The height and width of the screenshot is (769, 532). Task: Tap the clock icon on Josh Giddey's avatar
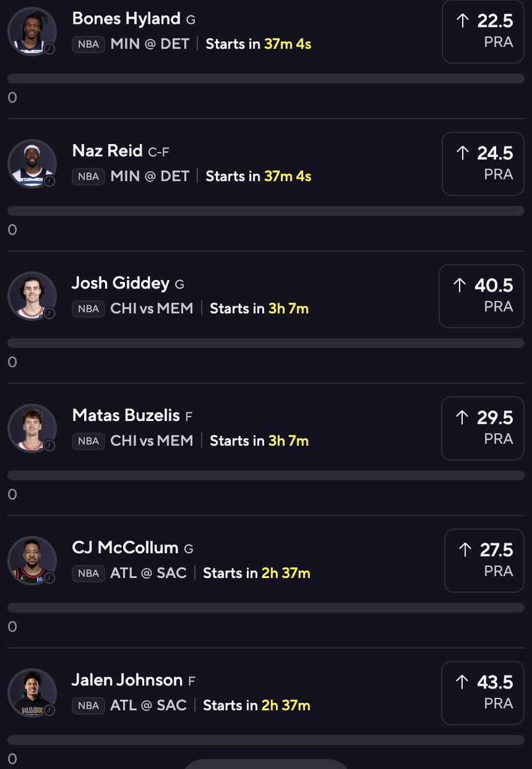click(49, 313)
